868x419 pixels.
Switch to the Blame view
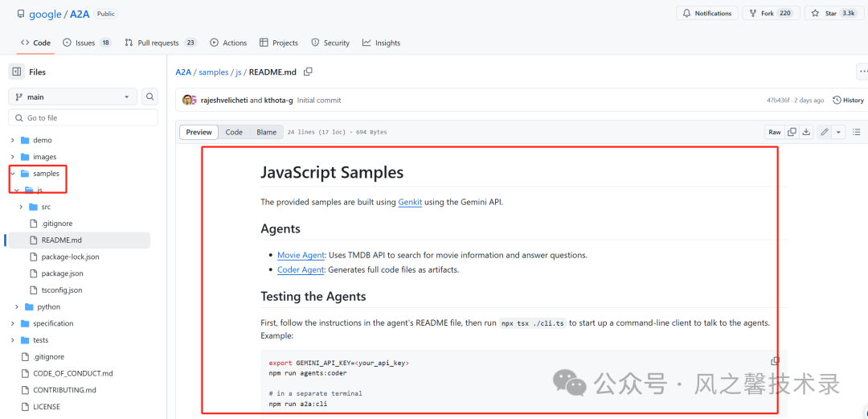(x=266, y=132)
